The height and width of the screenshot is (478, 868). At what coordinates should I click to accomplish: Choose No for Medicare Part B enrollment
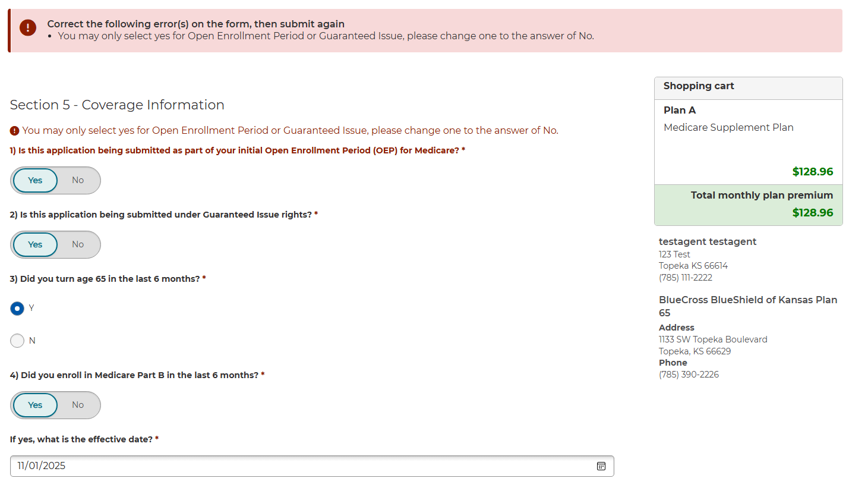78,405
